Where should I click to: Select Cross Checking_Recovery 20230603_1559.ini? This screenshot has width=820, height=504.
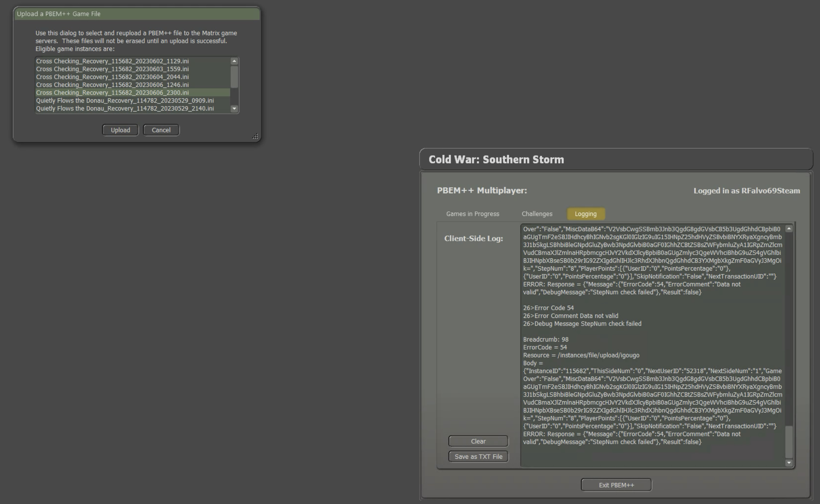point(113,69)
